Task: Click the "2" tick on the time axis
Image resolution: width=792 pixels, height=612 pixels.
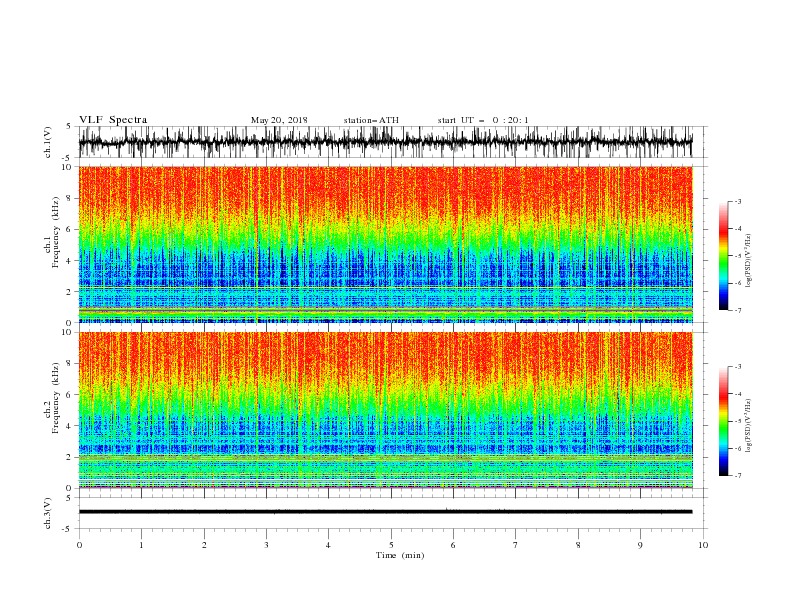Action: click(204, 545)
